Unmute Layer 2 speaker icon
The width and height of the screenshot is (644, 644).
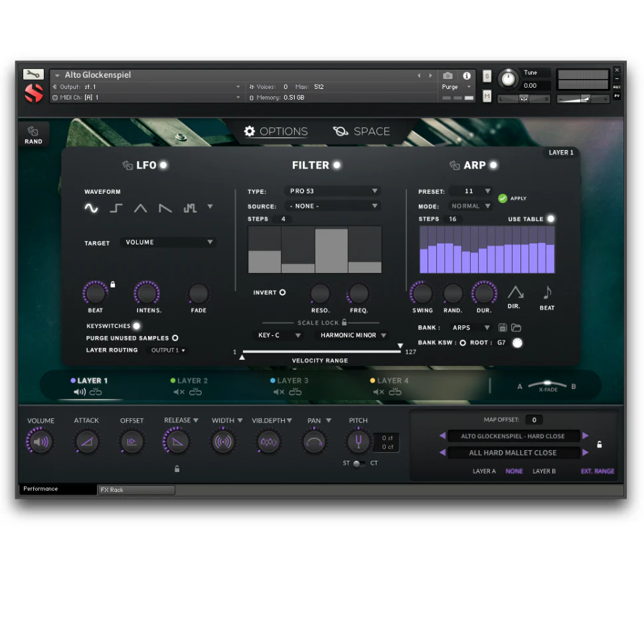[179, 392]
